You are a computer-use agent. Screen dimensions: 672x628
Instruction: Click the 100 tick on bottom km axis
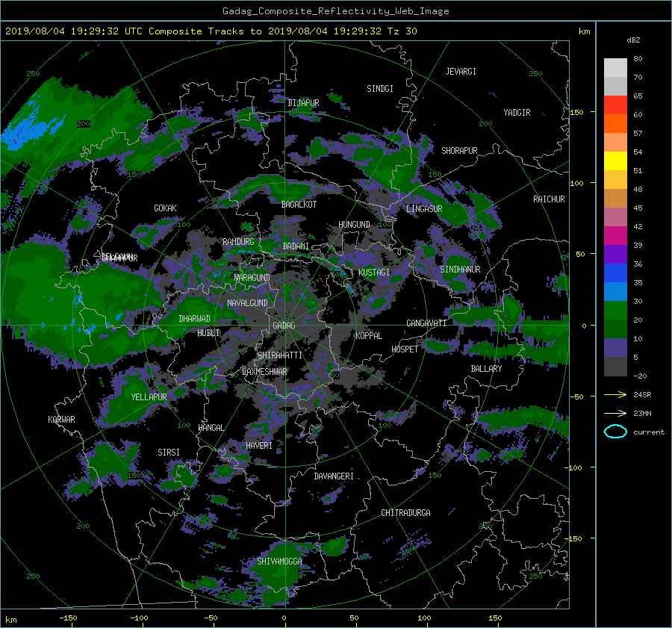[x=424, y=618]
